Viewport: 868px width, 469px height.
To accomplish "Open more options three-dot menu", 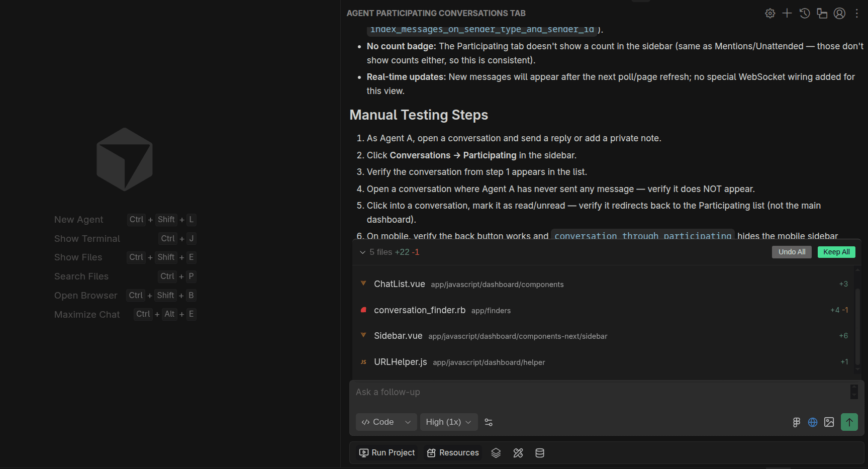I will pyautogui.click(x=857, y=14).
